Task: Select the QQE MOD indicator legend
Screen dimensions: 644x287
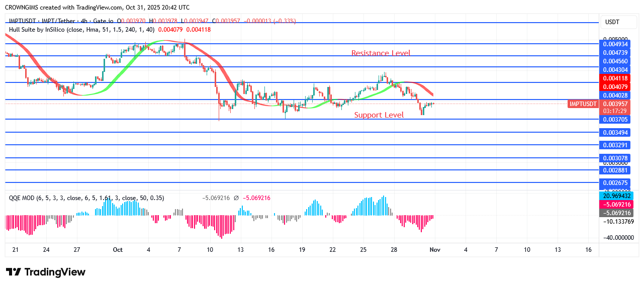Action: click(86, 198)
